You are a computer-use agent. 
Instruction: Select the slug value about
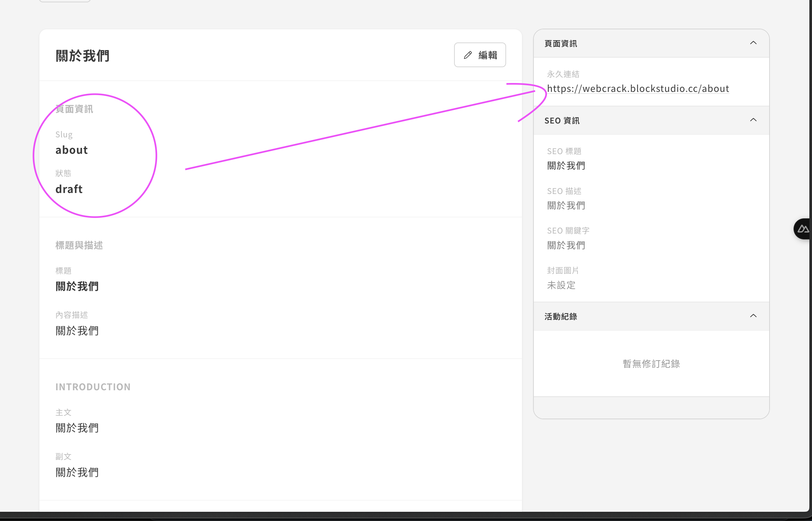(x=71, y=150)
